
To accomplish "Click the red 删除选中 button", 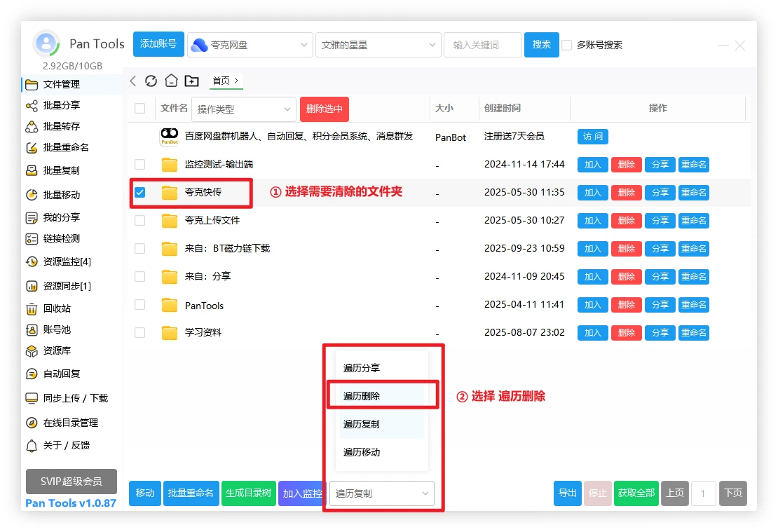I will [324, 109].
